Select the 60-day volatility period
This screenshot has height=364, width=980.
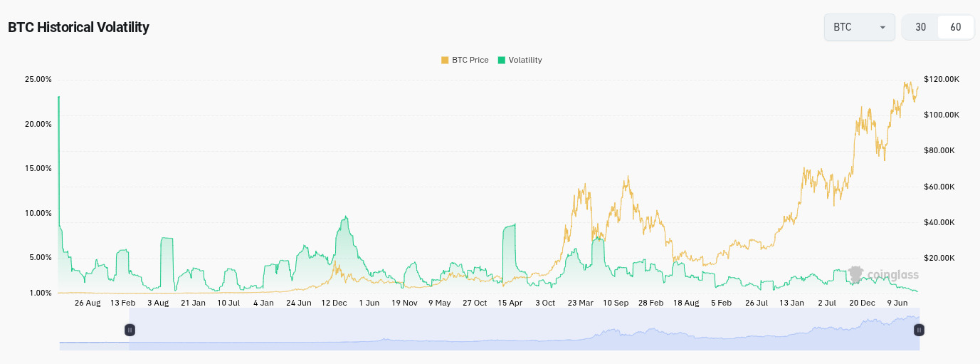[x=955, y=28]
